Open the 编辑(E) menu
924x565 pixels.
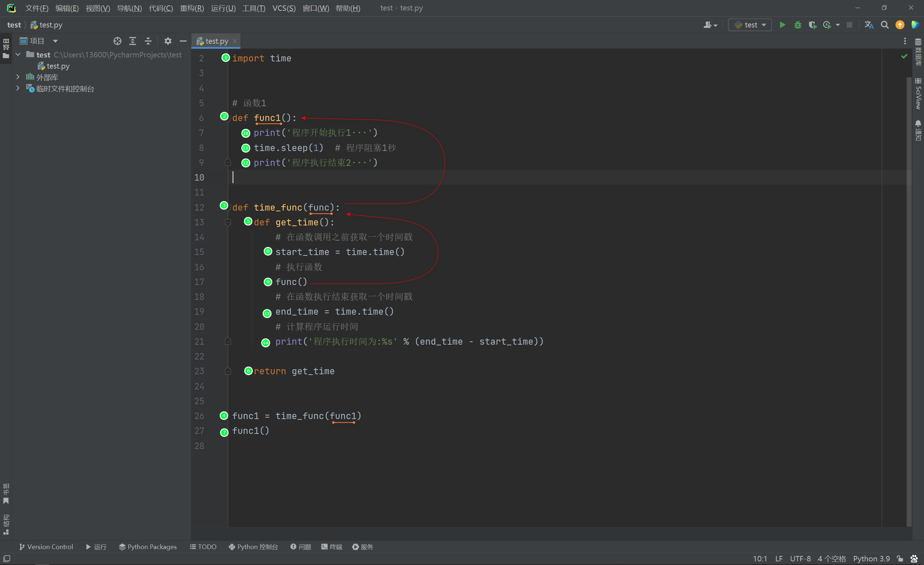coord(67,8)
